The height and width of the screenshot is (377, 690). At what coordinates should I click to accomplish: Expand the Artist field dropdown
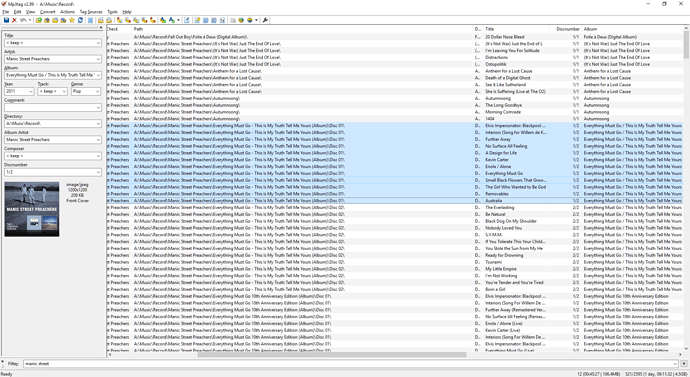coord(98,59)
